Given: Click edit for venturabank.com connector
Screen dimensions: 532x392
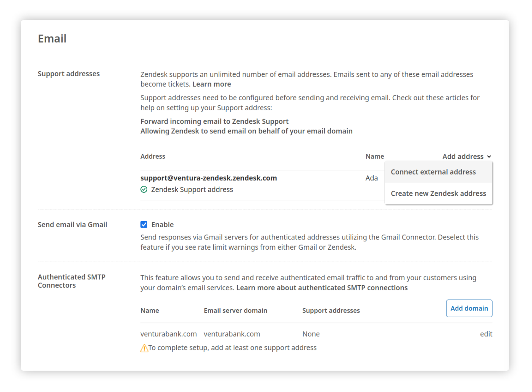Looking at the screenshot, I should [486, 334].
